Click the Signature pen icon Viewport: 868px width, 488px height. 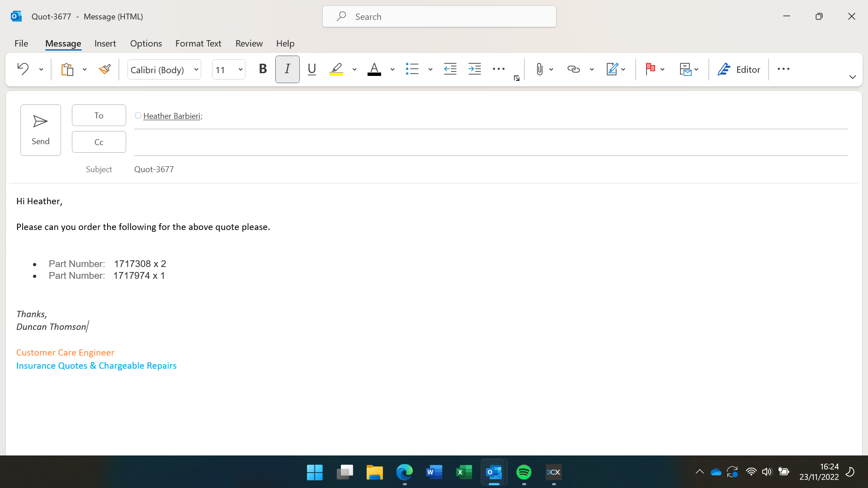coord(612,69)
